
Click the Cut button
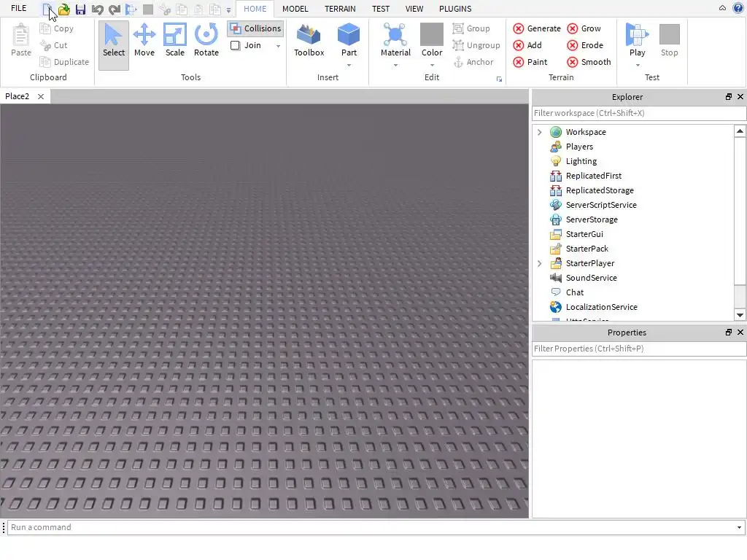click(54, 45)
